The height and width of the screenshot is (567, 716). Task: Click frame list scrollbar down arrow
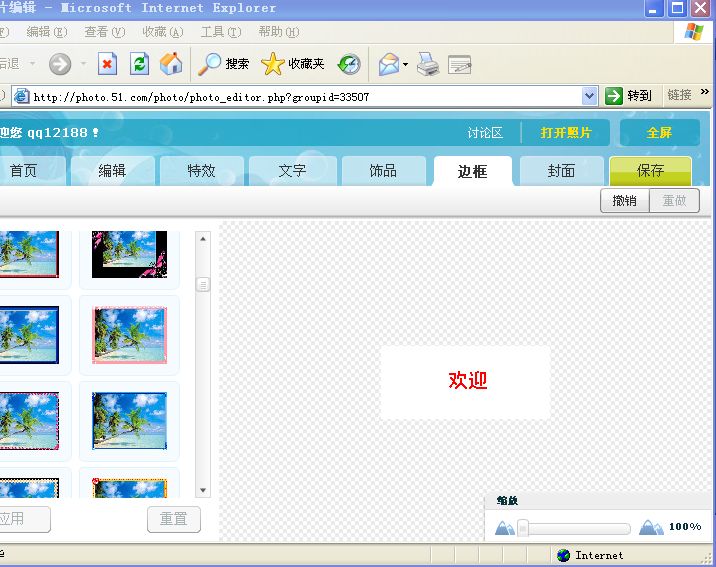click(203, 490)
